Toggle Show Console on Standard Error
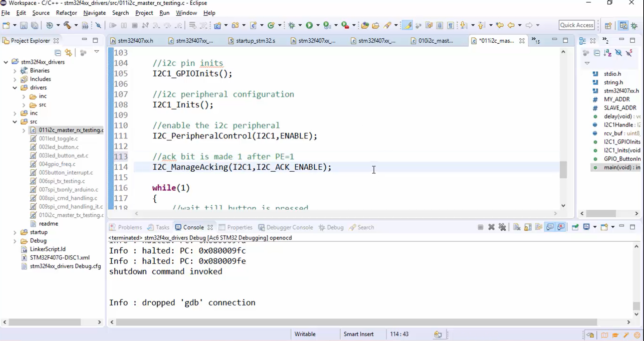 click(x=561, y=227)
